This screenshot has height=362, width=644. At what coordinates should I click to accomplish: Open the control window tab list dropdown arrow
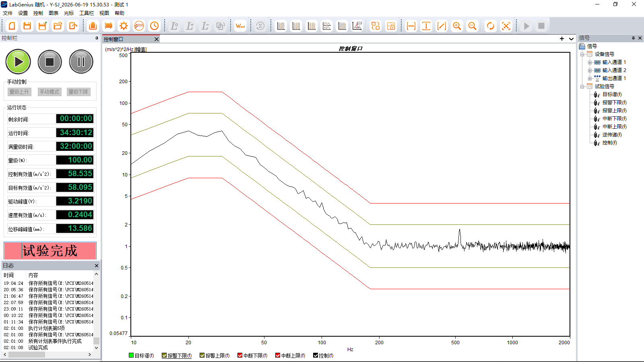[x=571, y=39]
